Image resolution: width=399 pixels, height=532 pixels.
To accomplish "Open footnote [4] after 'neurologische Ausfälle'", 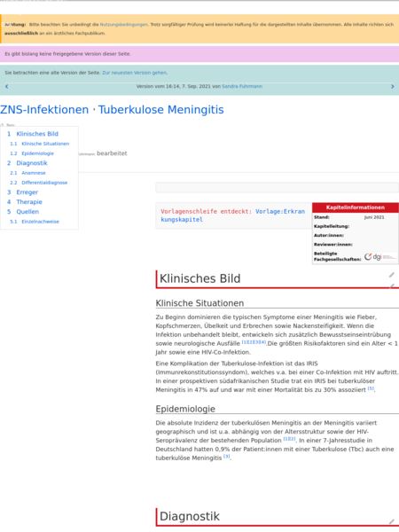I will [263, 342].
